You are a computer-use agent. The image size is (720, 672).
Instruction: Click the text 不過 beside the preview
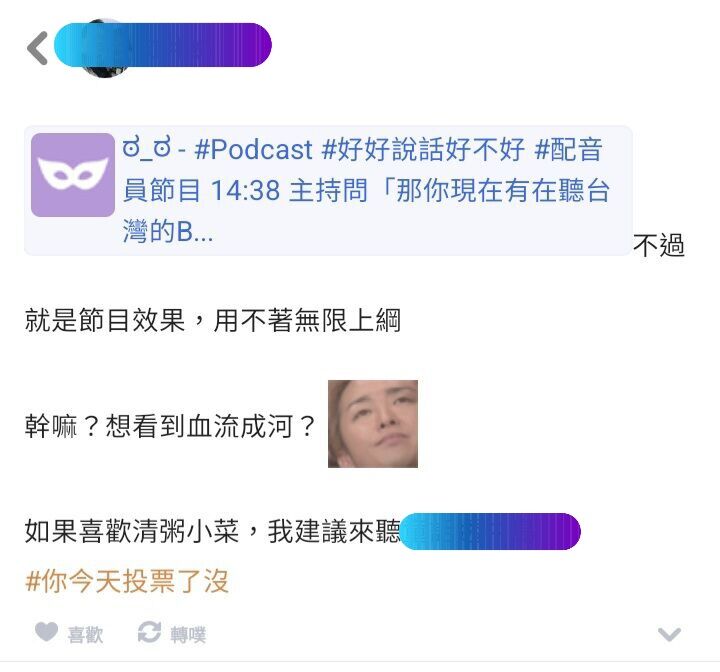click(659, 245)
